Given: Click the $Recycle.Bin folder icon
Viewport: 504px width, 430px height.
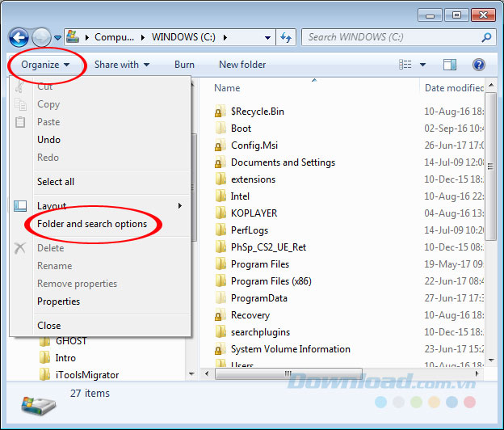Looking at the screenshot, I should click(220, 112).
